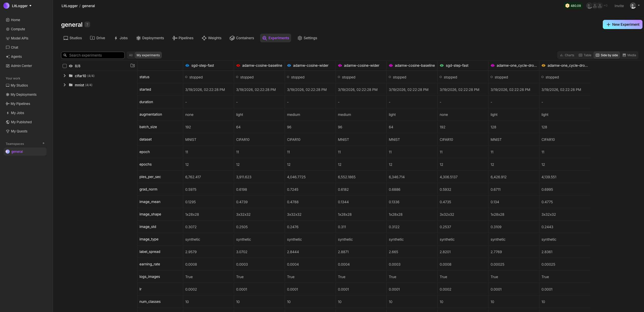Switch to the Charts view
Viewport: 644px width, 312px height.
click(567, 55)
